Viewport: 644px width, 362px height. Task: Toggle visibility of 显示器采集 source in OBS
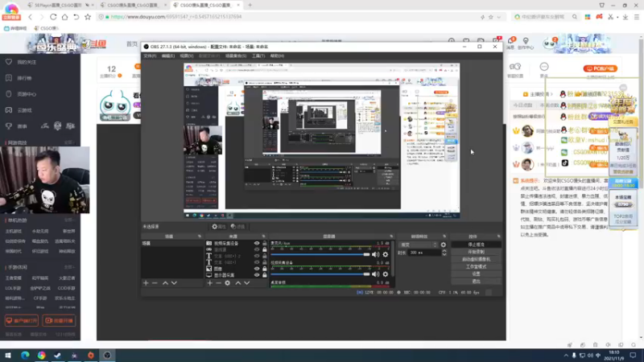257,275
